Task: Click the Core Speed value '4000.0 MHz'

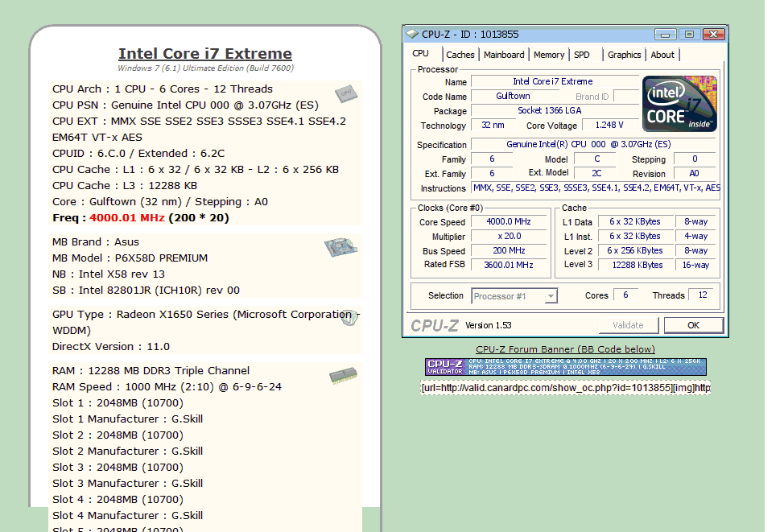Action: point(509,221)
